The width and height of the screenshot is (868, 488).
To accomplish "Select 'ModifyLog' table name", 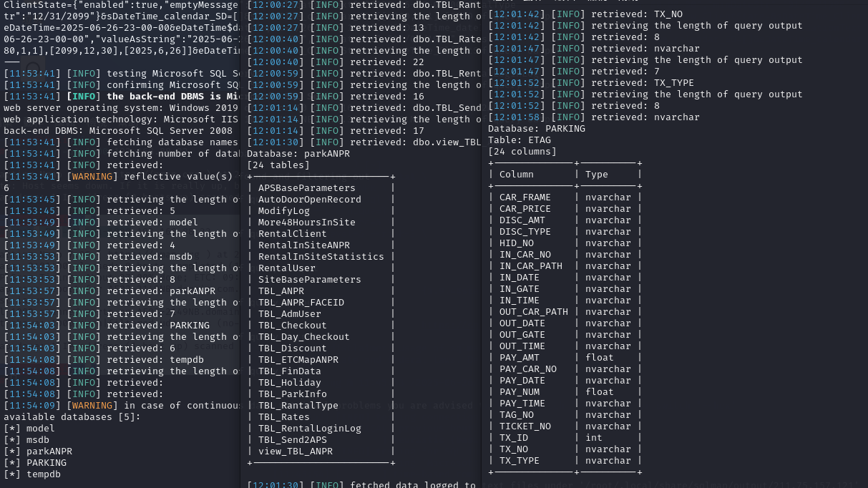I will tap(284, 211).
